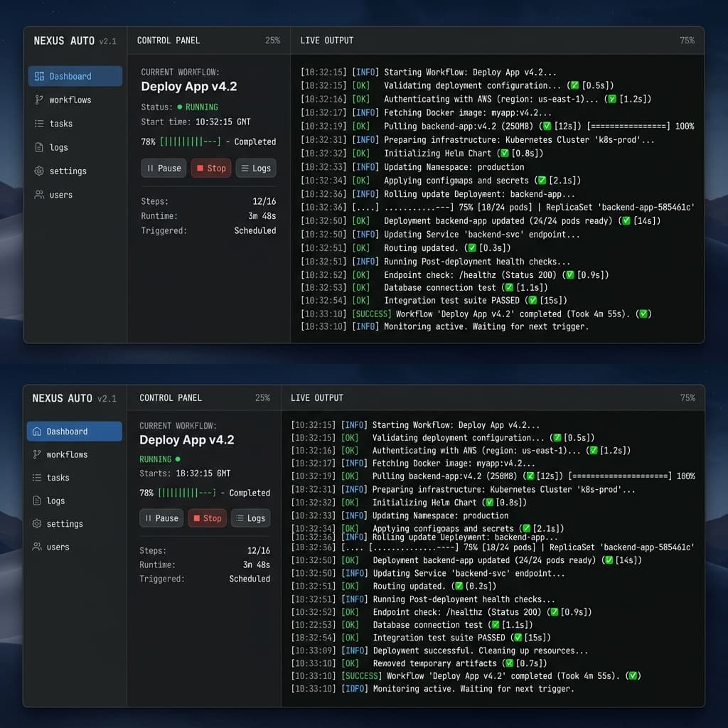Click 'CONTROL PANEL' header in upper window

168,41
